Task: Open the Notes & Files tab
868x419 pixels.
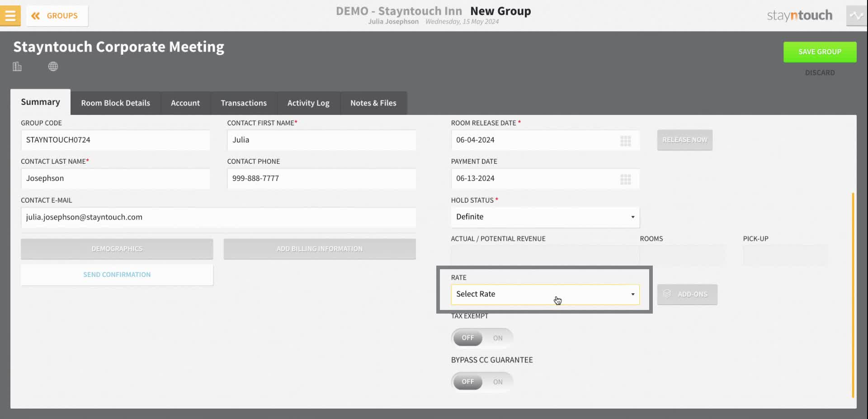Action: [373, 103]
